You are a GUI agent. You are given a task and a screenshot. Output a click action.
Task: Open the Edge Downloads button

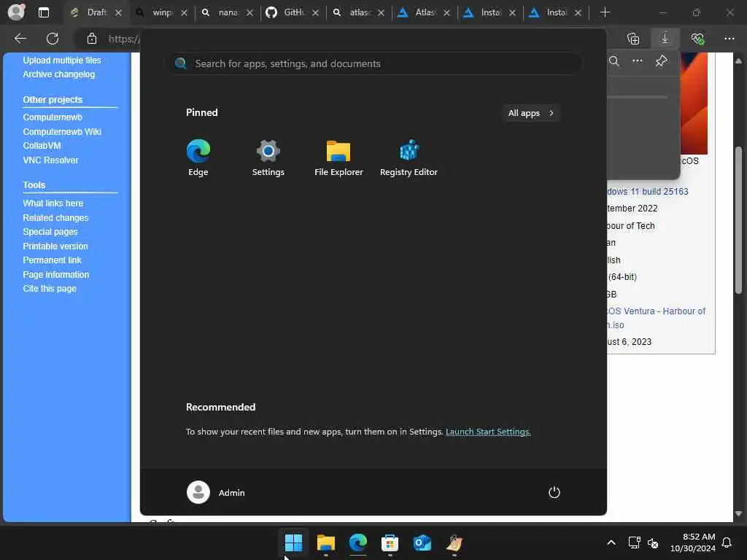pos(665,39)
